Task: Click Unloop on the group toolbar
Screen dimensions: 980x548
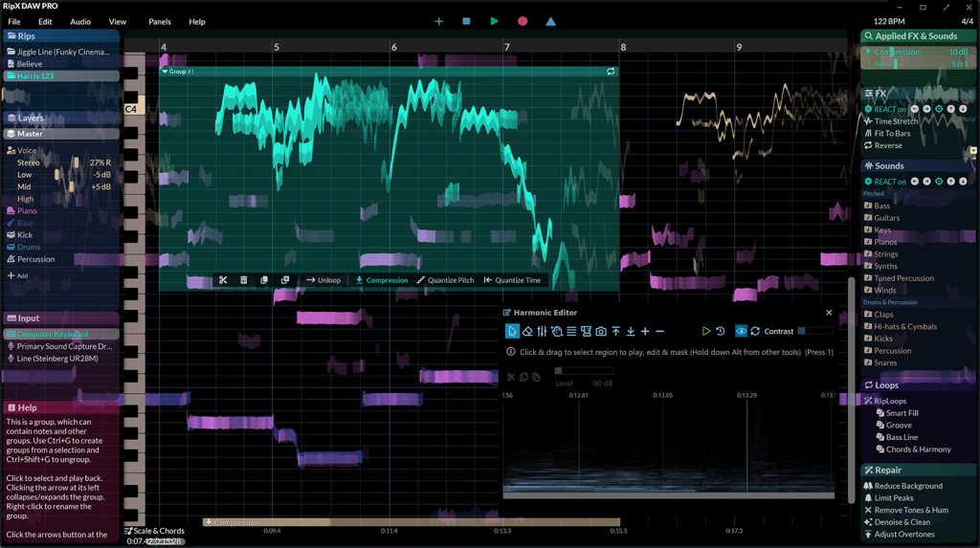Action: pos(323,280)
